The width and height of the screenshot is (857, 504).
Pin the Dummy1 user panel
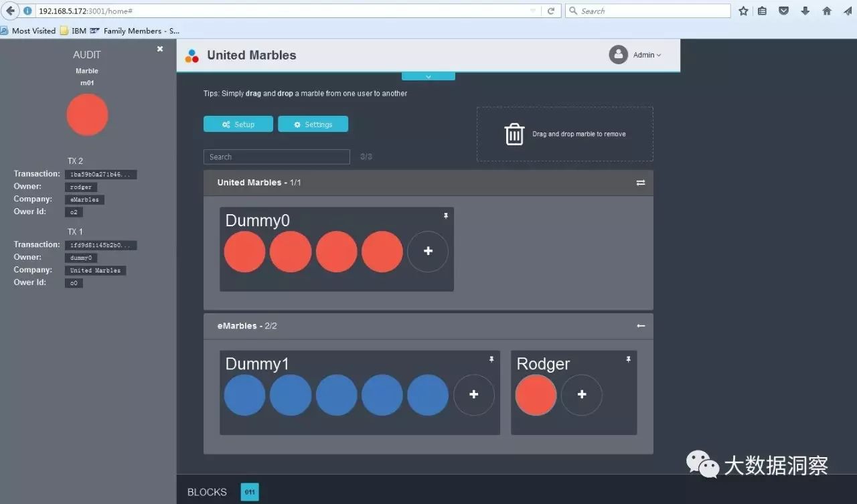(491, 359)
